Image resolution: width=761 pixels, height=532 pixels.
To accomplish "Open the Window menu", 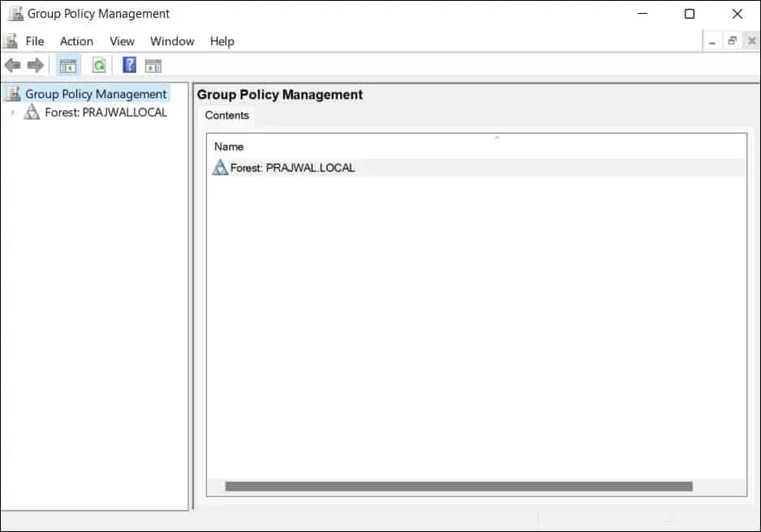I will click(172, 41).
